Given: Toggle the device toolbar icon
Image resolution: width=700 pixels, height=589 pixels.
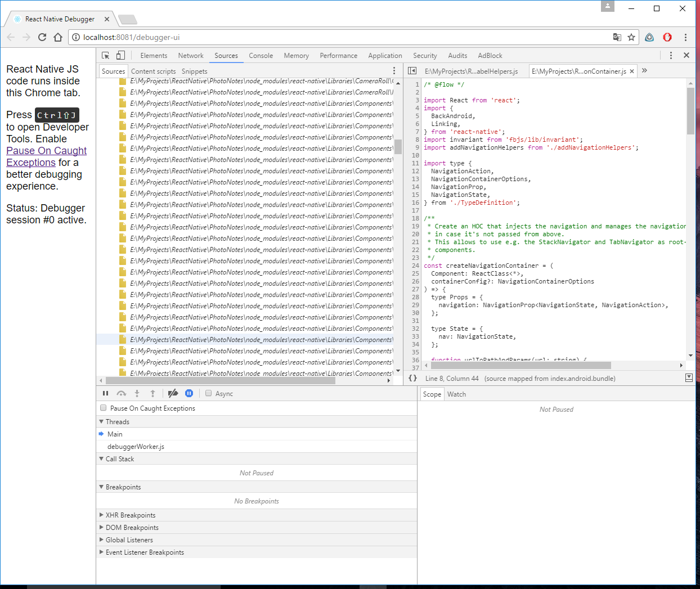Looking at the screenshot, I should click(x=120, y=56).
